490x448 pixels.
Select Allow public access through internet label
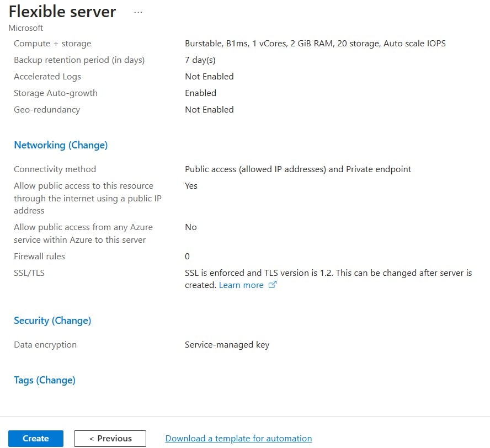click(88, 198)
